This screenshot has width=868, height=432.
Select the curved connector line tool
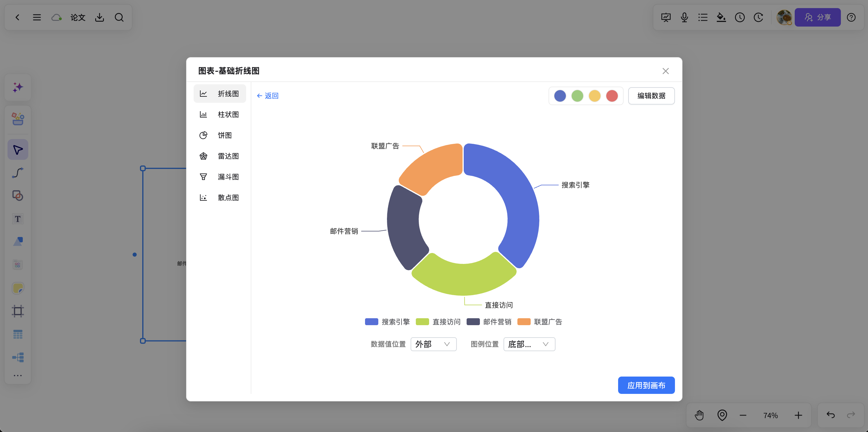[18, 173]
